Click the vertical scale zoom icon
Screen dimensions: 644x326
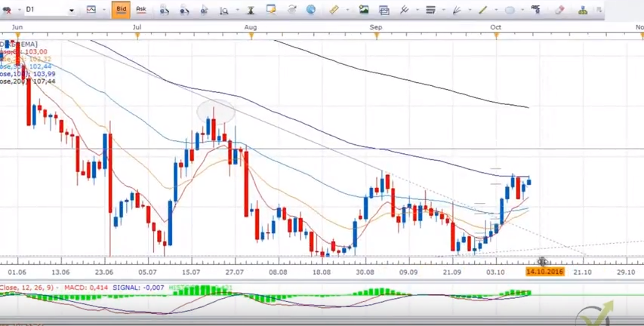coord(223,10)
